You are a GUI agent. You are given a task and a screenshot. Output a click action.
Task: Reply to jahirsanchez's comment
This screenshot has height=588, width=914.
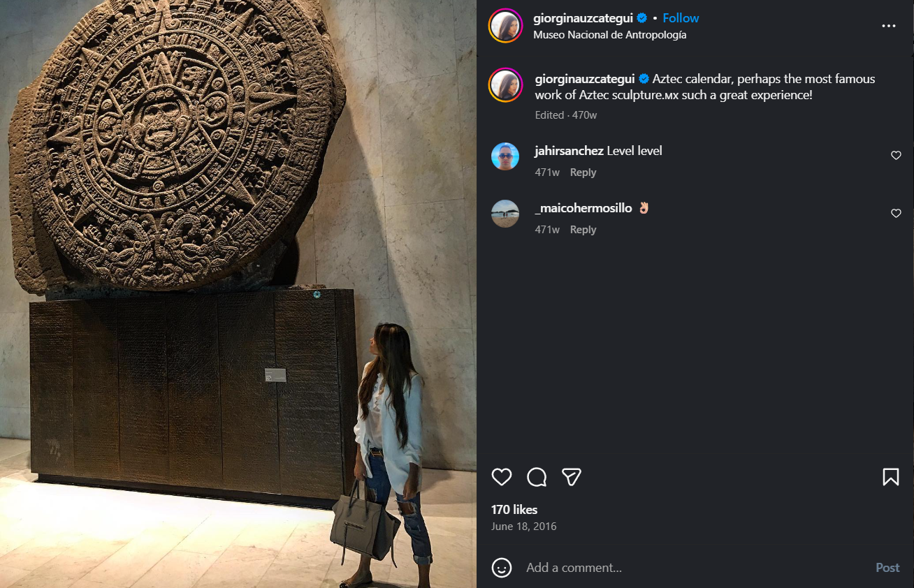(583, 172)
